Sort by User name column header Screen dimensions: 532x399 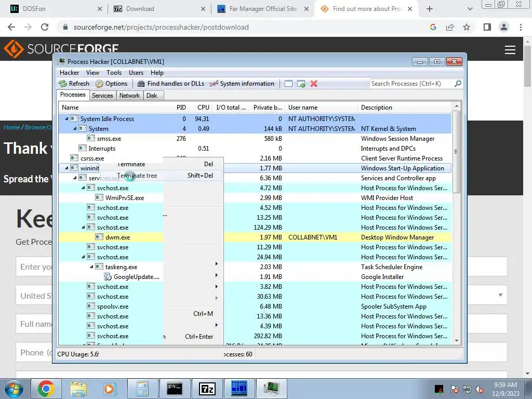(321, 107)
